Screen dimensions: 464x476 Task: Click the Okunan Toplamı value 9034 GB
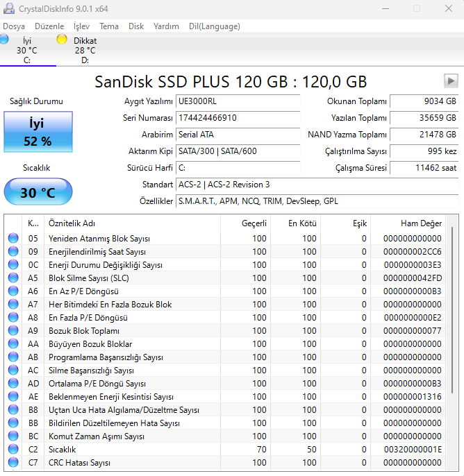coord(424,101)
